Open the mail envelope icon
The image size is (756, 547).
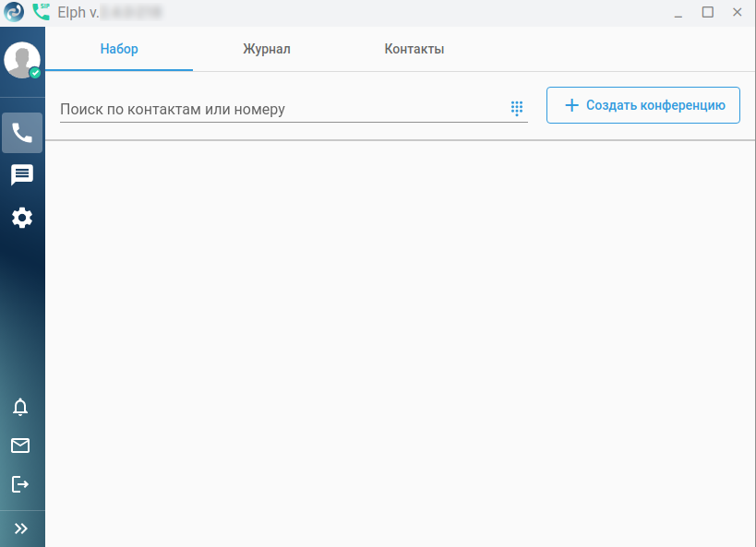pyautogui.click(x=20, y=446)
